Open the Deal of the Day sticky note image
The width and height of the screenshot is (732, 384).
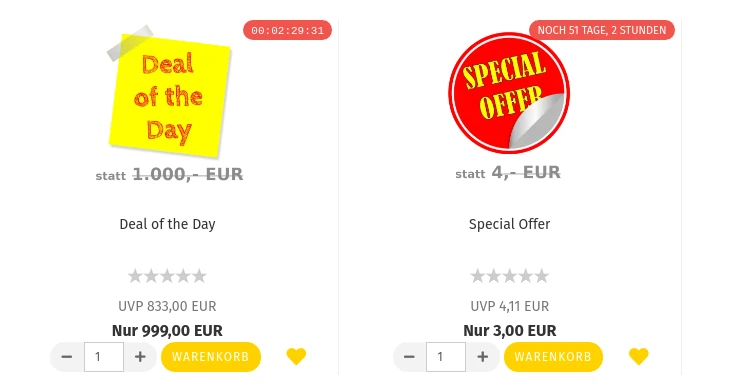(169, 91)
